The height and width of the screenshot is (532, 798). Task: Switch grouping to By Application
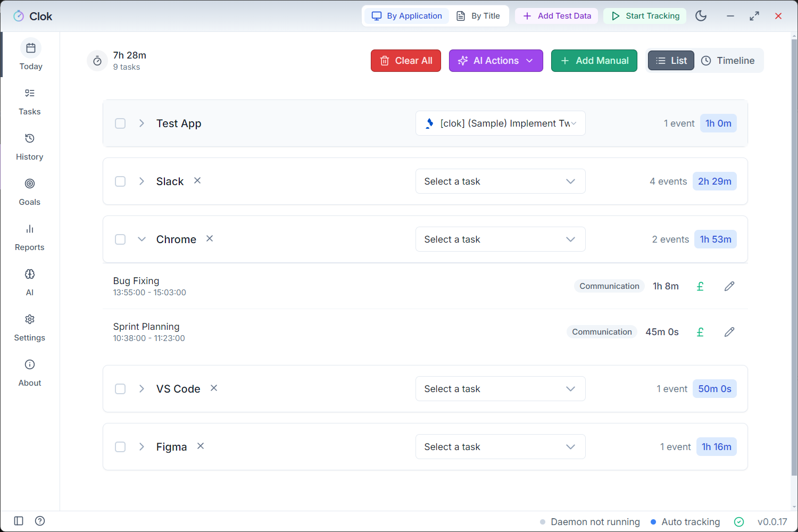click(x=407, y=16)
